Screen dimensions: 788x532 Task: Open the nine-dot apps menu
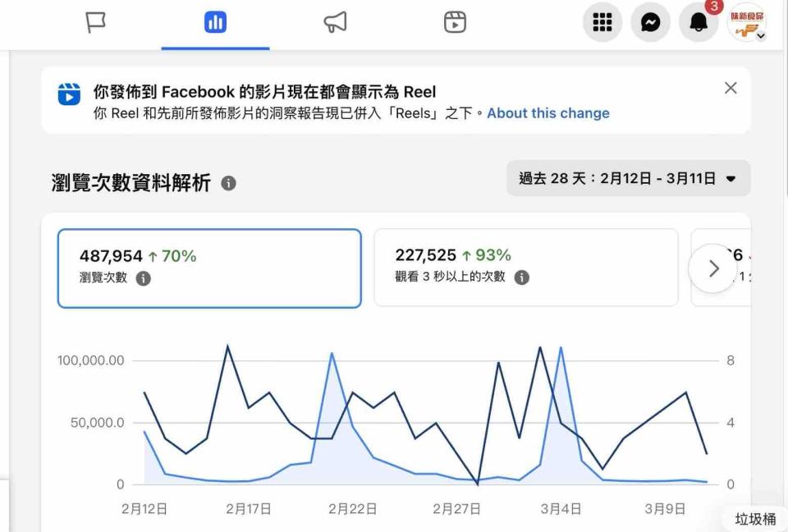coord(602,23)
